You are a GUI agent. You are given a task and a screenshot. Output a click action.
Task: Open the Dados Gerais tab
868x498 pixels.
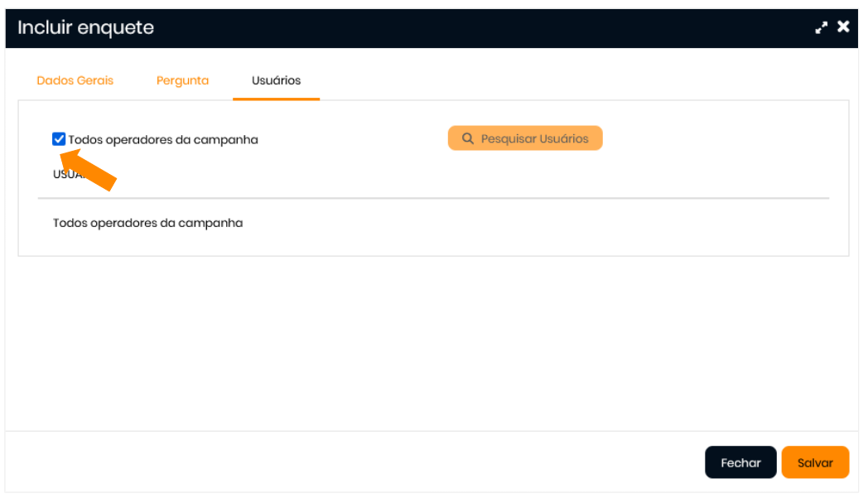[75, 80]
